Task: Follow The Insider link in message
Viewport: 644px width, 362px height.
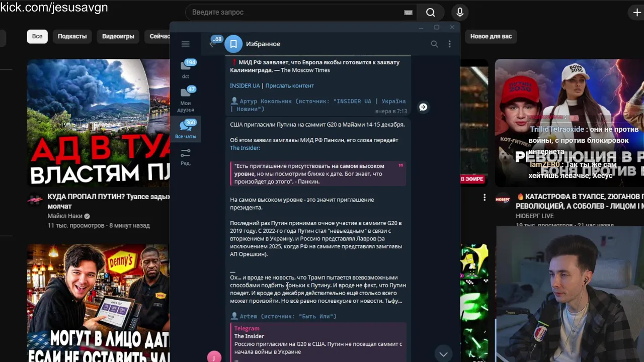Action: tap(245, 148)
